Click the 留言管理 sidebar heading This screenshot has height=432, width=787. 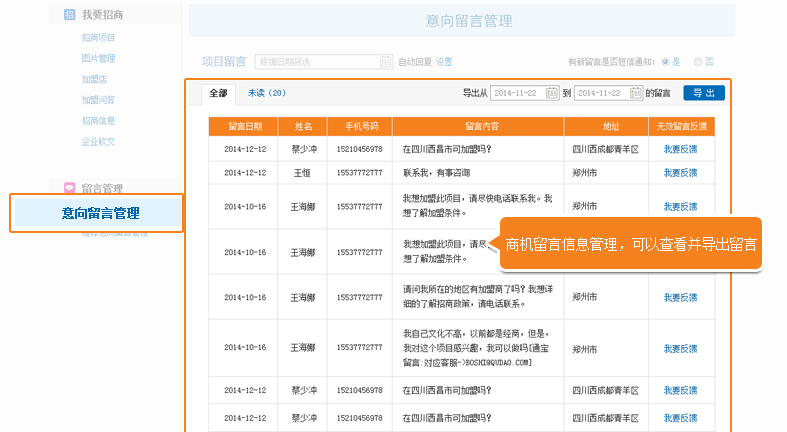pyautogui.click(x=102, y=189)
